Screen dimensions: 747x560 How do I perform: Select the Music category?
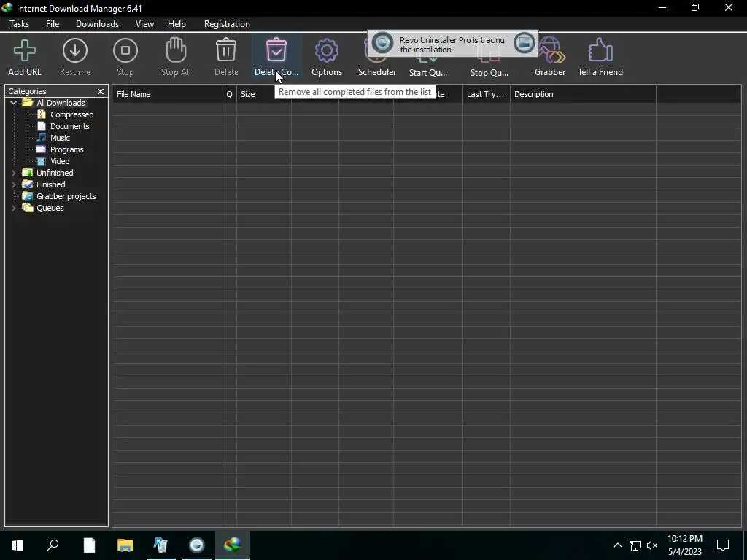pos(60,138)
